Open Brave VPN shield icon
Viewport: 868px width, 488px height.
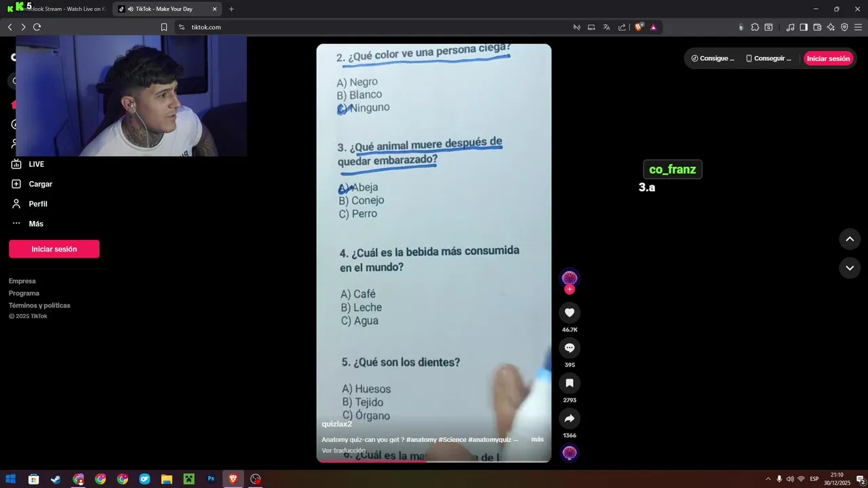click(844, 27)
